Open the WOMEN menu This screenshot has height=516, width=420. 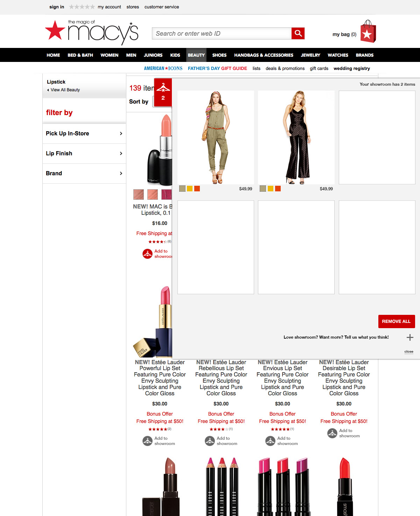tap(110, 55)
